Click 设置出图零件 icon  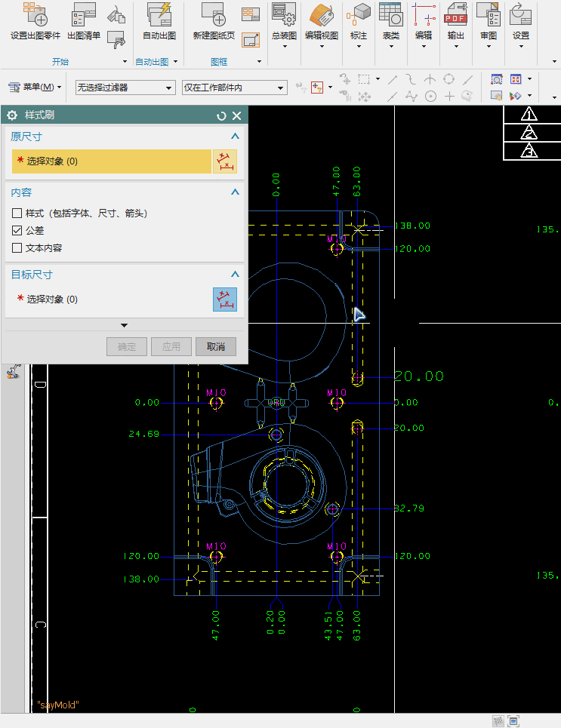35,14
